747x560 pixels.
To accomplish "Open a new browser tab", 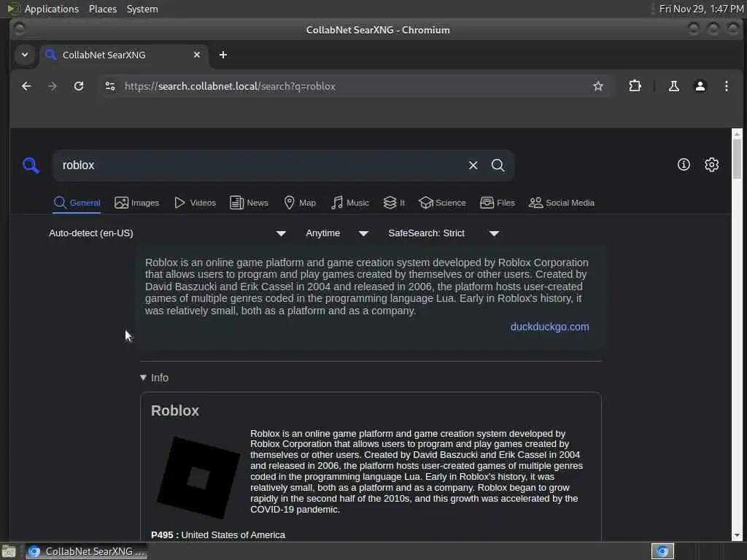I will [223, 55].
